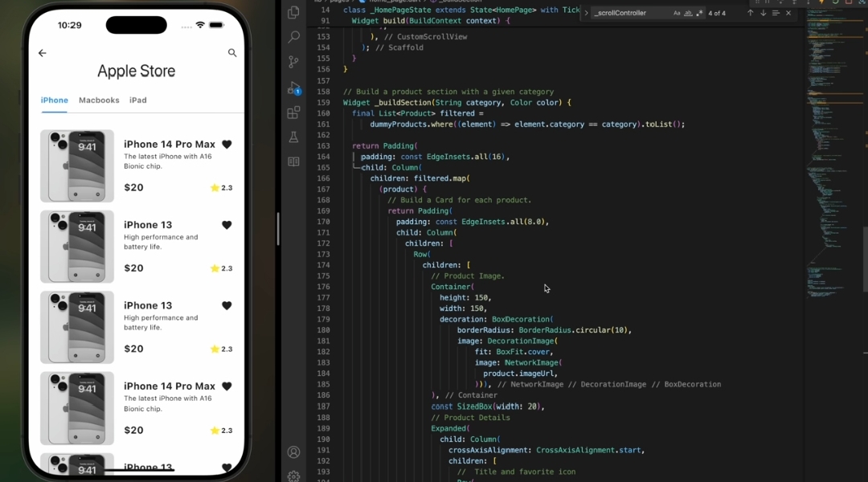This screenshot has height=482, width=868.
Task: Click "fit: BoxFit.cover," on line 182
Action: click(514, 352)
